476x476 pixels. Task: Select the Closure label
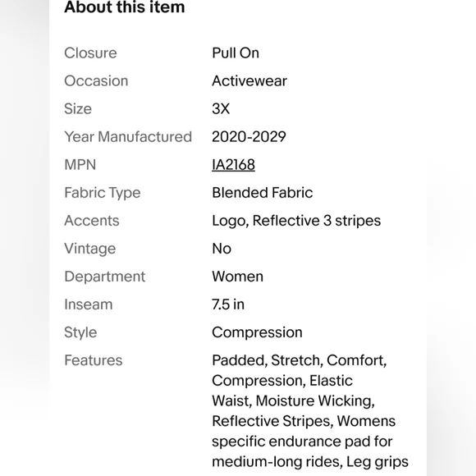click(90, 53)
